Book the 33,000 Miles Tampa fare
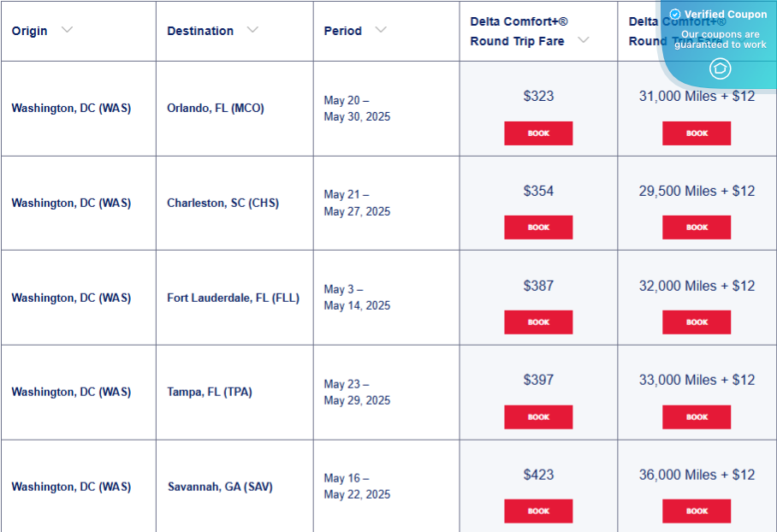The image size is (777, 532). pyautogui.click(x=697, y=417)
